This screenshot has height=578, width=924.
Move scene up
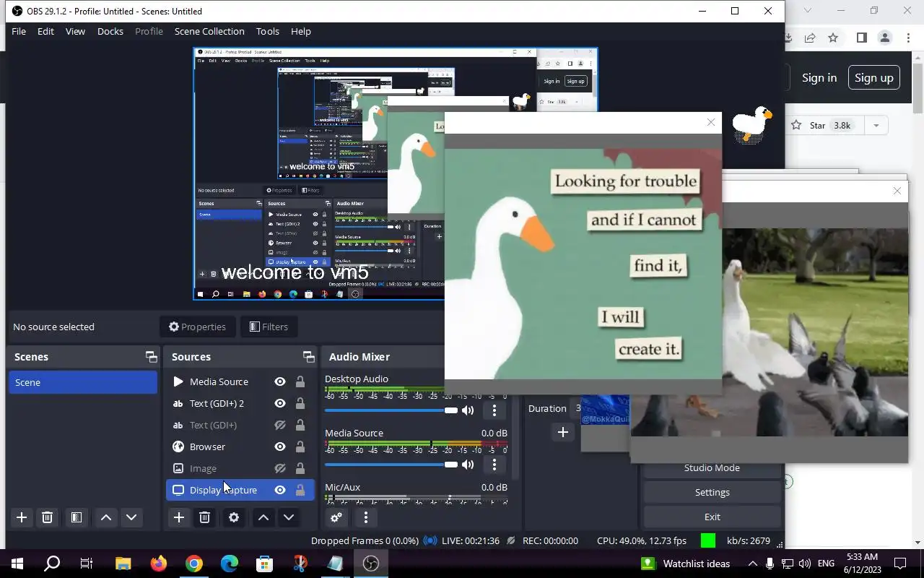point(105,517)
